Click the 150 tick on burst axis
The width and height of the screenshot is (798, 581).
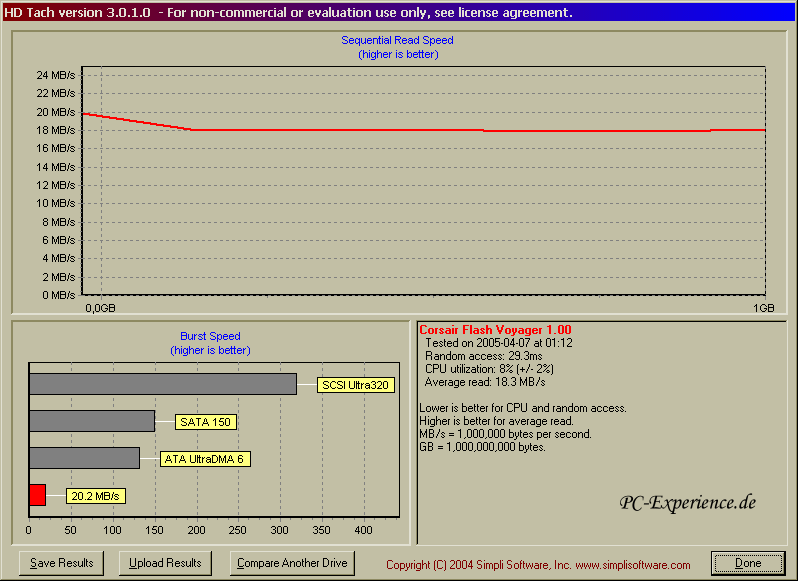[154, 530]
